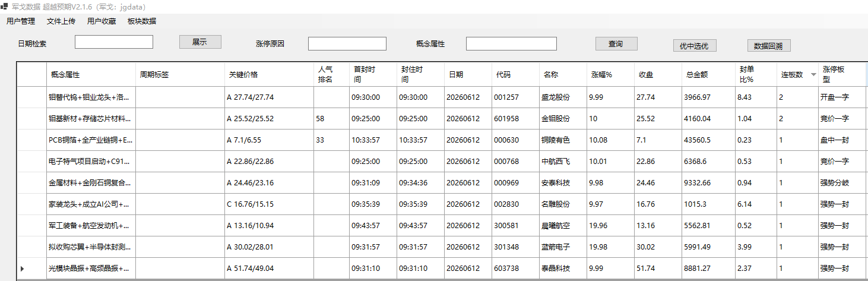Screen dimensions: 868x281
Task: Select stock code 000630 cell
Action: [x=515, y=140]
